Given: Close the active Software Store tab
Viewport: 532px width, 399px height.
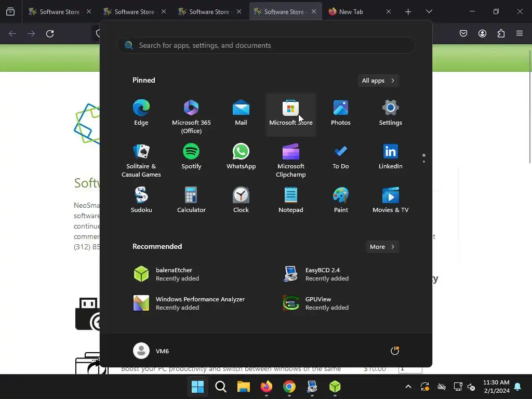Looking at the screenshot, I should (x=314, y=11).
